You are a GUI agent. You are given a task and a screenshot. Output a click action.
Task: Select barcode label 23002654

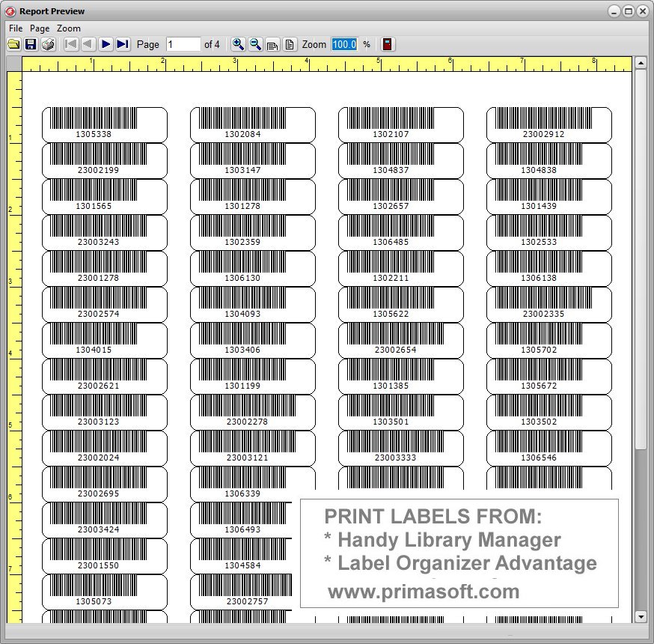(401, 340)
